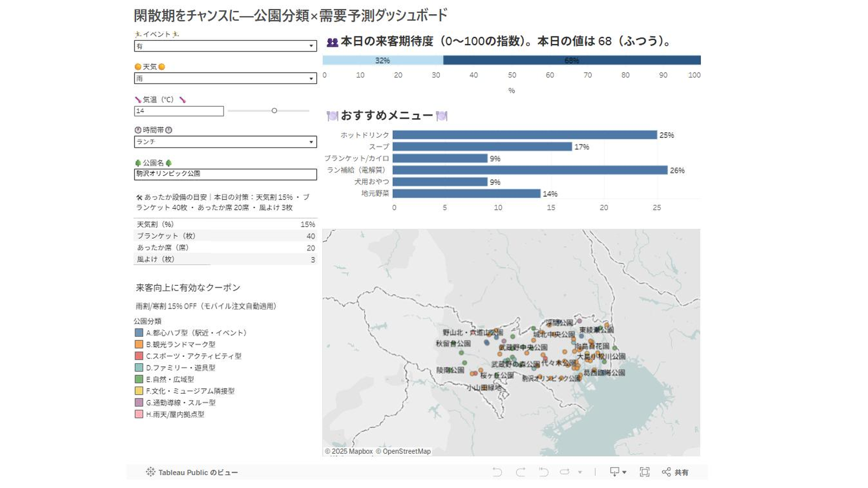Image resolution: width=868 pixels, height=488 pixels.
Task: Click the B.観光ランドマーク型 orange swatch
Action: (x=139, y=344)
